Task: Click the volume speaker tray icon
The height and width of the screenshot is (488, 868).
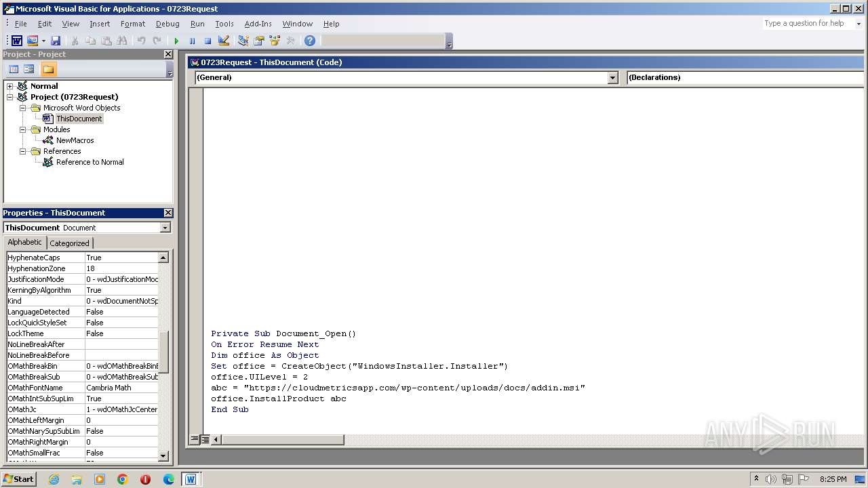Action: [x=771, y=479]
